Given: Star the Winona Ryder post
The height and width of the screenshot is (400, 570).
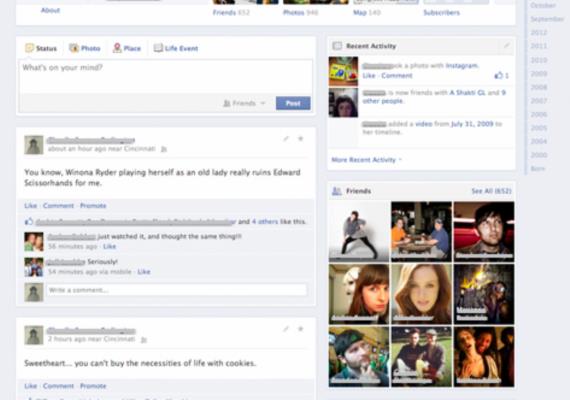Looking at the screenshot, I should [301, 139].
